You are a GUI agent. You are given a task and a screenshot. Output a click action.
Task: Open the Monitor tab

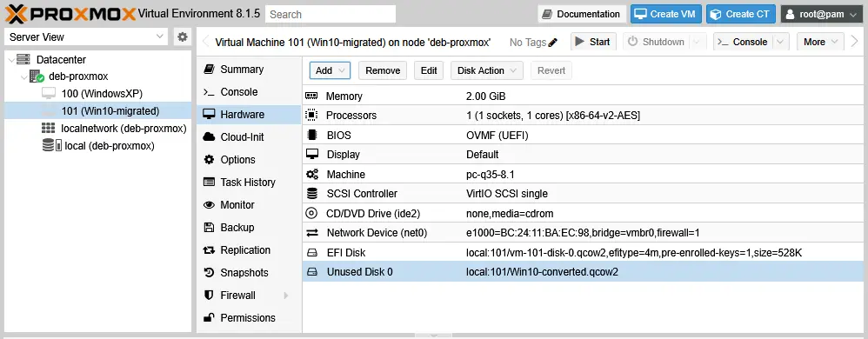pos(249,204)
